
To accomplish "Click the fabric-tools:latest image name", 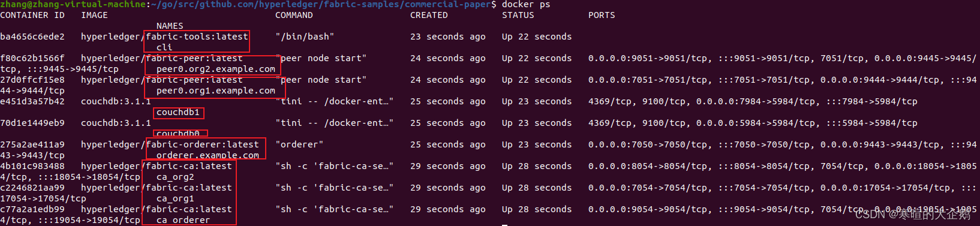I will tap(197, 37).
